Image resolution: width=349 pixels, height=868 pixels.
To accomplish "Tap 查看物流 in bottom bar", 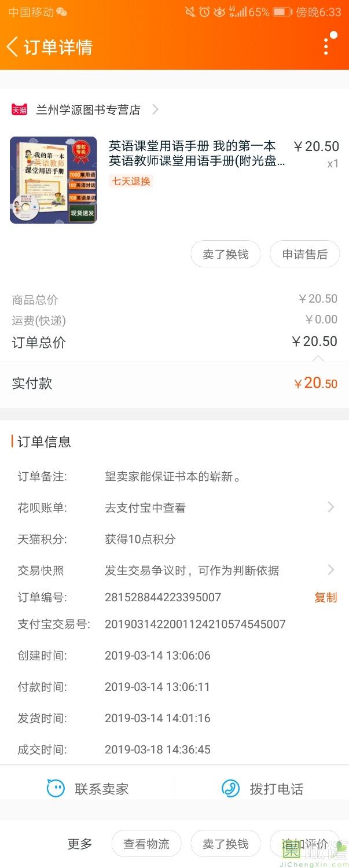I will [146, 844].
